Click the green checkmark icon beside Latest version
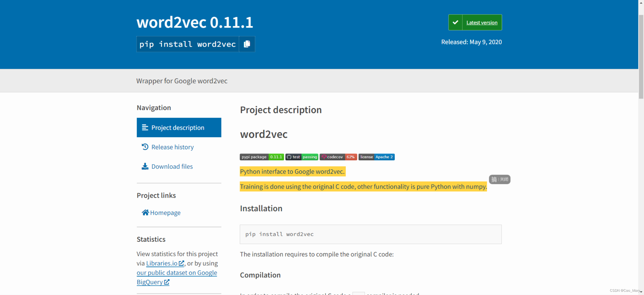Image resolution: width=644 pixels, height=295 pixels. [x=455, y=23]
